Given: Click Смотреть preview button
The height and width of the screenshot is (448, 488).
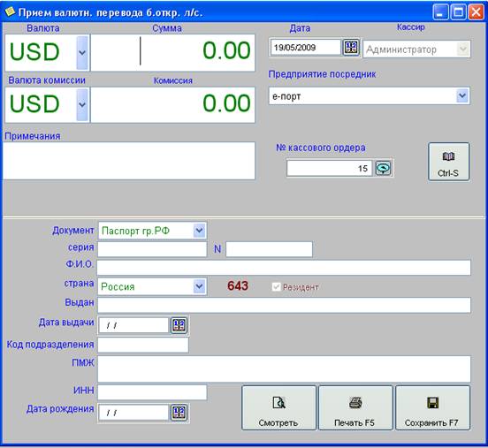Looking at the screenshot, I should [x=278, y=408].
